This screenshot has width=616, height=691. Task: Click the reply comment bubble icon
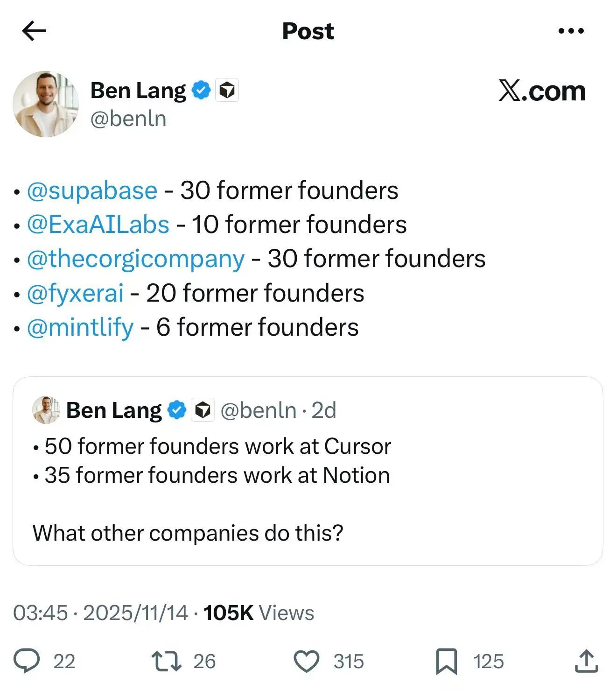pos(27,661)
